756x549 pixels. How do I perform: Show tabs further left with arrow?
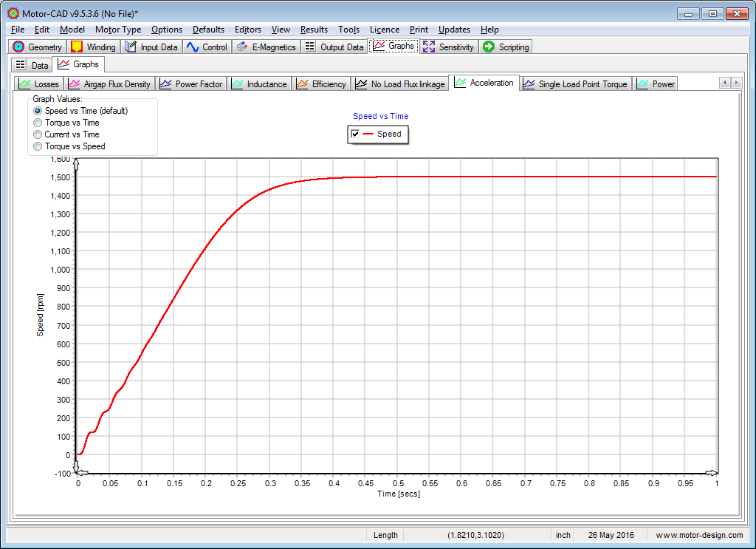click(x=725, y=83)
